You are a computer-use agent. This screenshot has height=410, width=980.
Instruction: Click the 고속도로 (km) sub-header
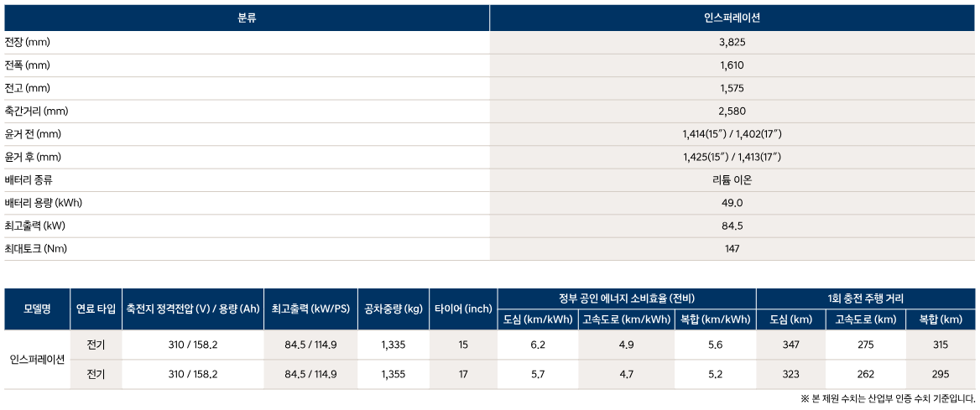(x=865, y=319)
